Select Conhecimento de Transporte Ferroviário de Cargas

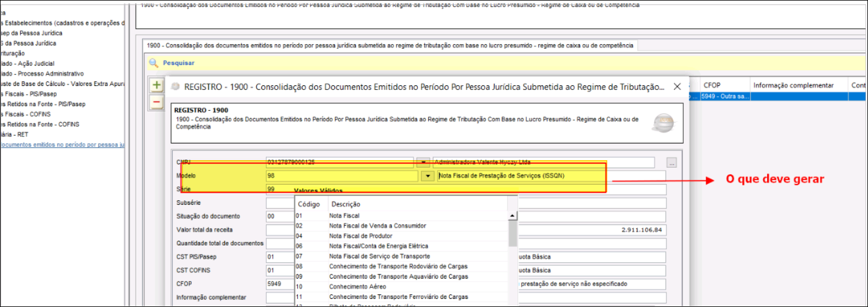(x=401, y=297)
